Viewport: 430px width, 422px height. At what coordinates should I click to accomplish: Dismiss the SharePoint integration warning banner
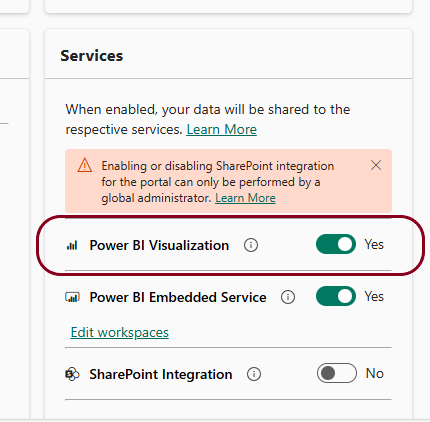376,165
